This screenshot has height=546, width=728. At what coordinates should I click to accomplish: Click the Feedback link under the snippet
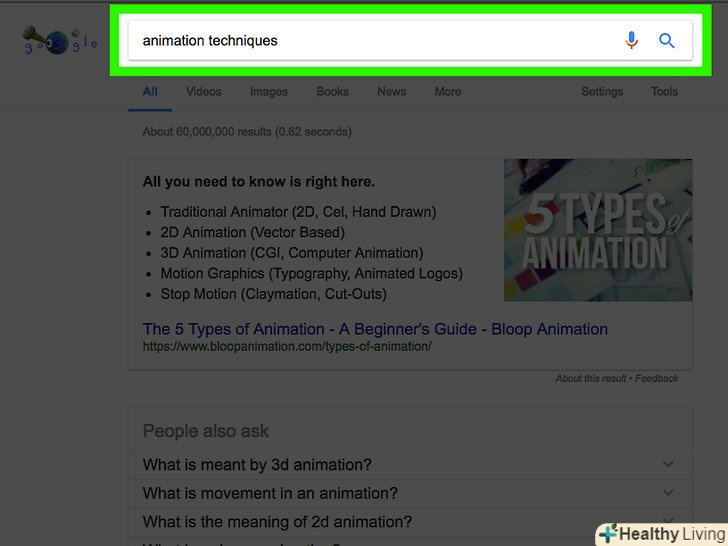click(x=657, y=379)
